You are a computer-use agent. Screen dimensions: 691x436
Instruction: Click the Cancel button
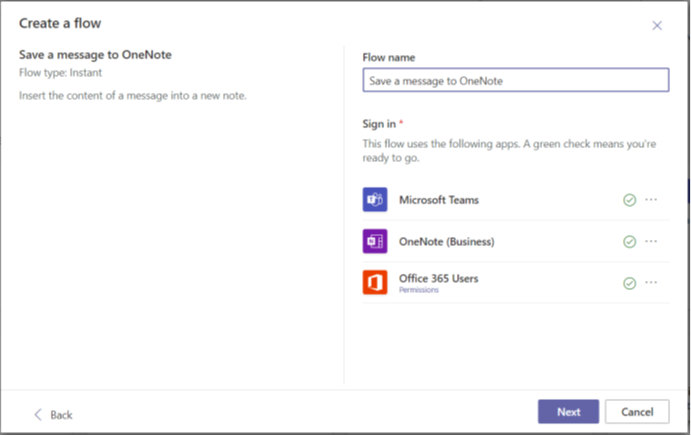(637, 412)
